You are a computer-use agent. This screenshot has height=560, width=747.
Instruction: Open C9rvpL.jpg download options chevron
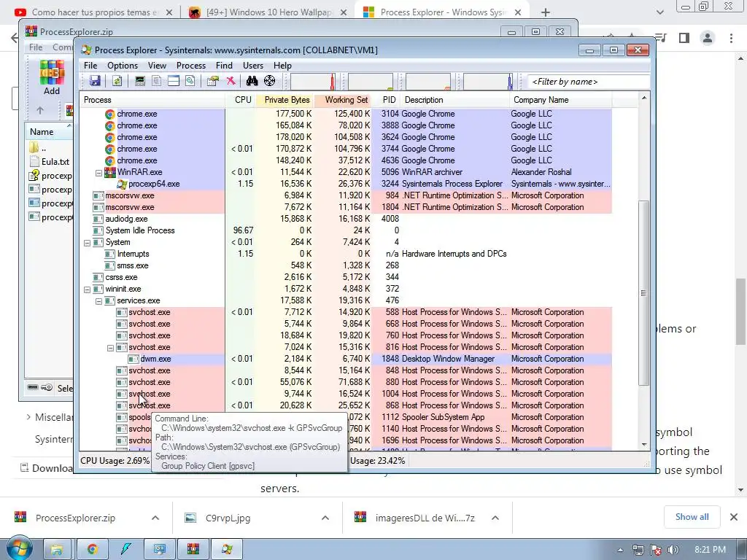tap(325, 518)
